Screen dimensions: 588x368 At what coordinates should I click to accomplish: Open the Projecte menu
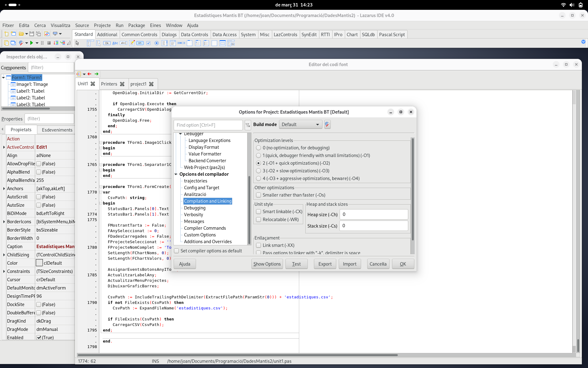pos(102,25)
